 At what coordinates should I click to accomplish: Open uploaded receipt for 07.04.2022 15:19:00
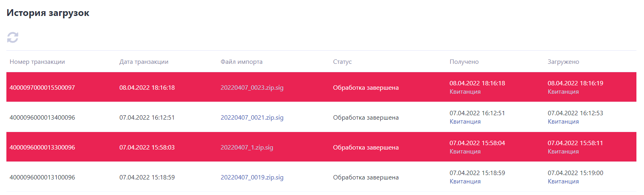(x=563, y=181)
